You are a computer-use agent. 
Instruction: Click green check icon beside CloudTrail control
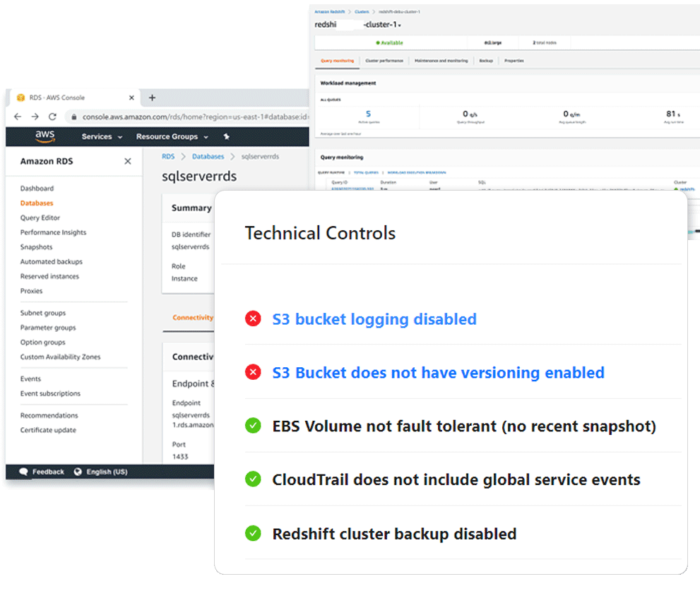click(x=253, y=479)
